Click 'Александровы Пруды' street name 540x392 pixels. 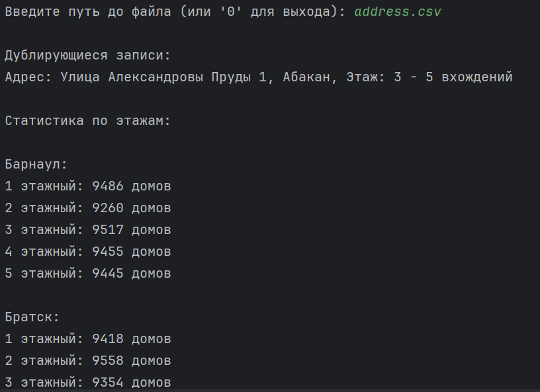coord(179,77)
